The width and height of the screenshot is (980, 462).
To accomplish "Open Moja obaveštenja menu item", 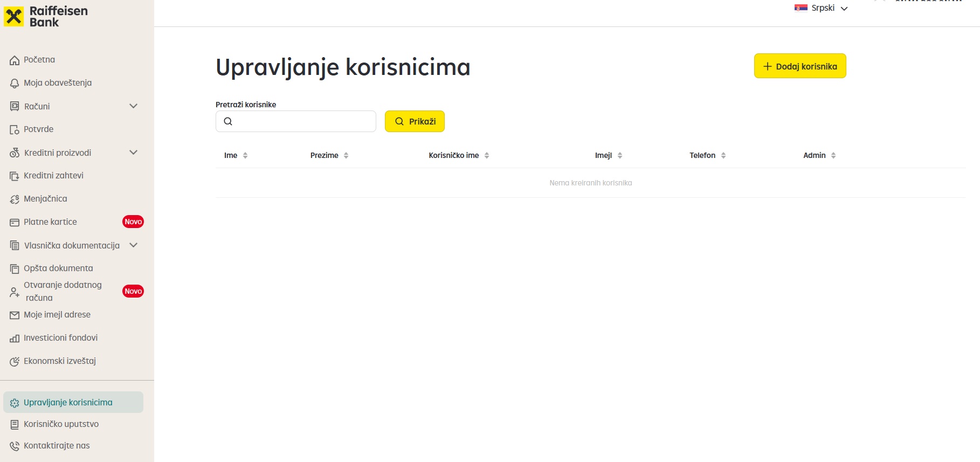I will (x=58, y=83).
